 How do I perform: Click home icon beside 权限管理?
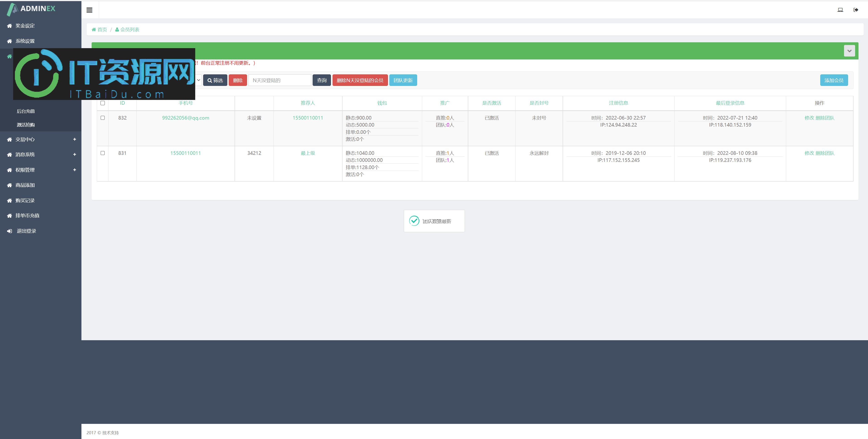[x=10, y=170]
